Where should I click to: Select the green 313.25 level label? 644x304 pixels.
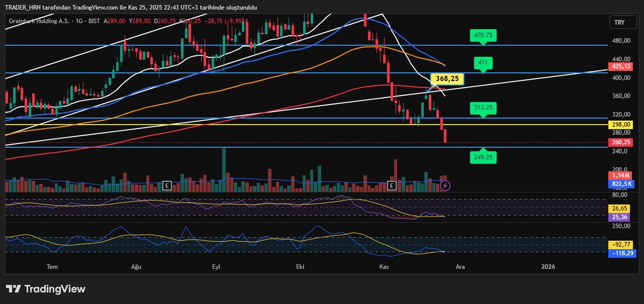point(483,108)
